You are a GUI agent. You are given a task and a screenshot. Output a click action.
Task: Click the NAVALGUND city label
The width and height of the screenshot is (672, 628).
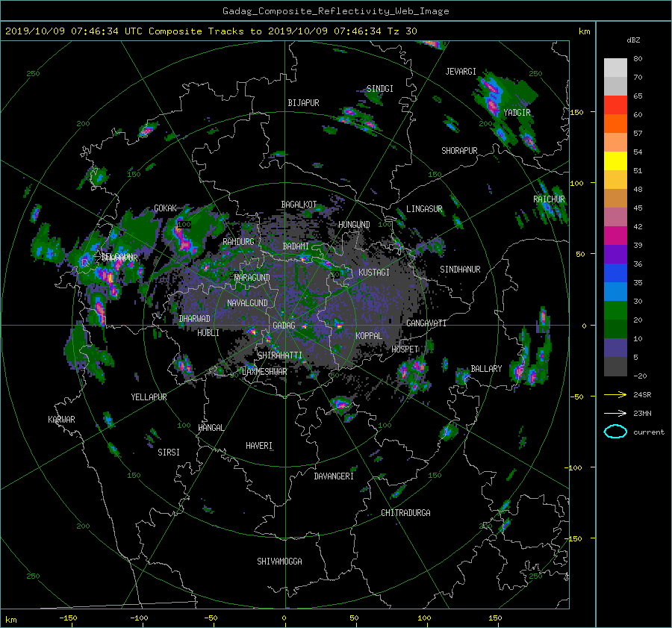point(247,302)
